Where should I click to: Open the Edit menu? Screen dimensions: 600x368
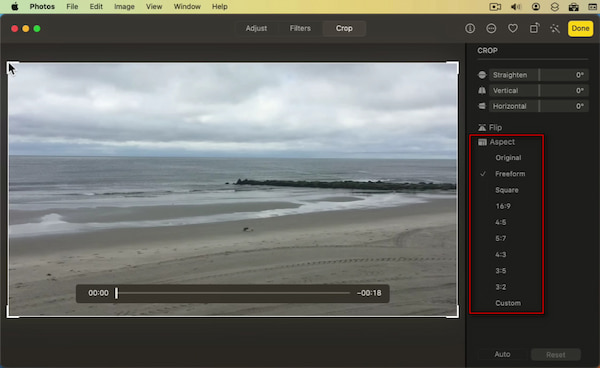click(x=96, y=7)
